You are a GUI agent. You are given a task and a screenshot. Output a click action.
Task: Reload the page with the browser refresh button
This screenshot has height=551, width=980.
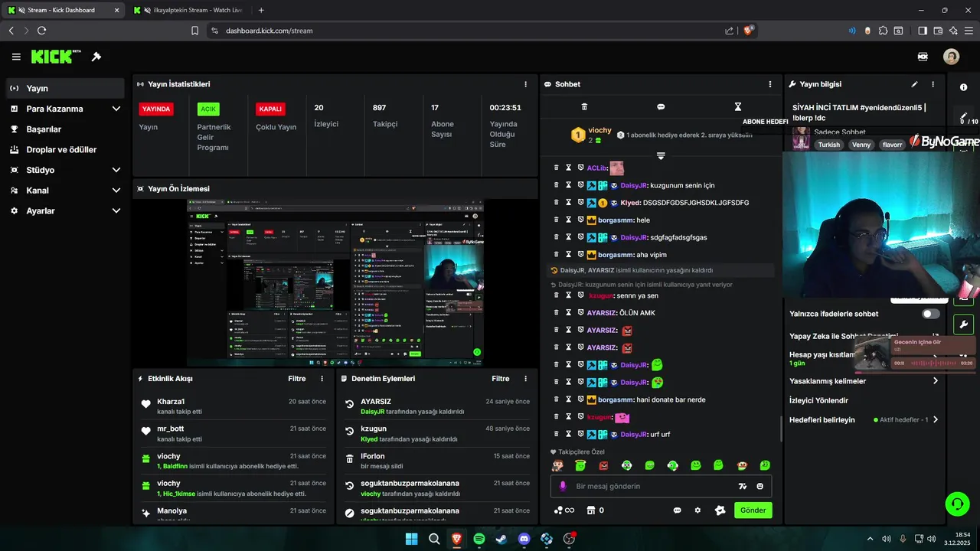(41, 31)
